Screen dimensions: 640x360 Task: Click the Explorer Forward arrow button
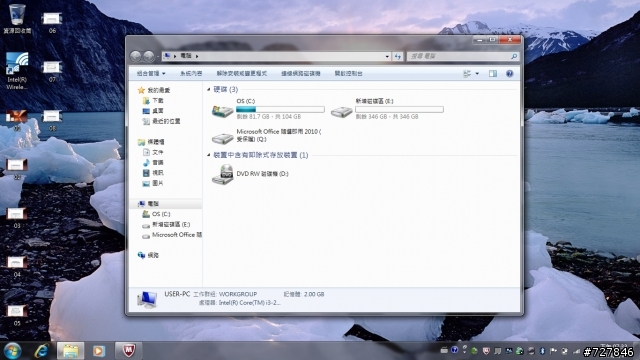click(149, 56)
